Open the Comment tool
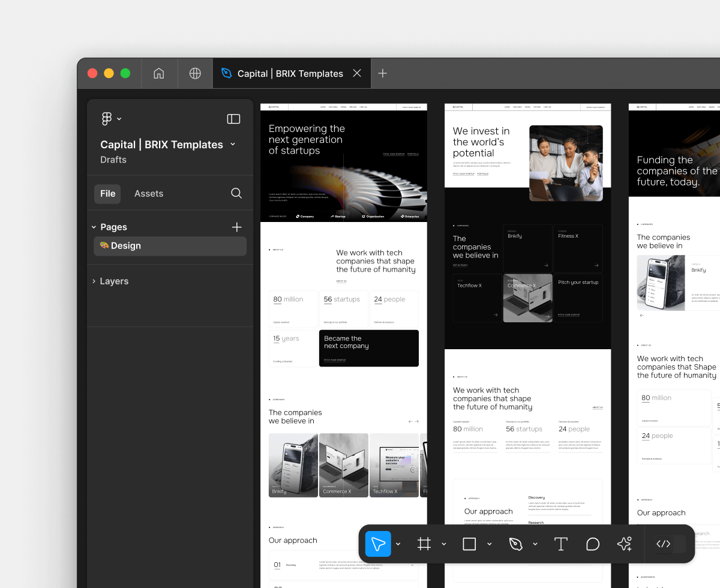Screen dimensions: 720x588 point(593,544)
